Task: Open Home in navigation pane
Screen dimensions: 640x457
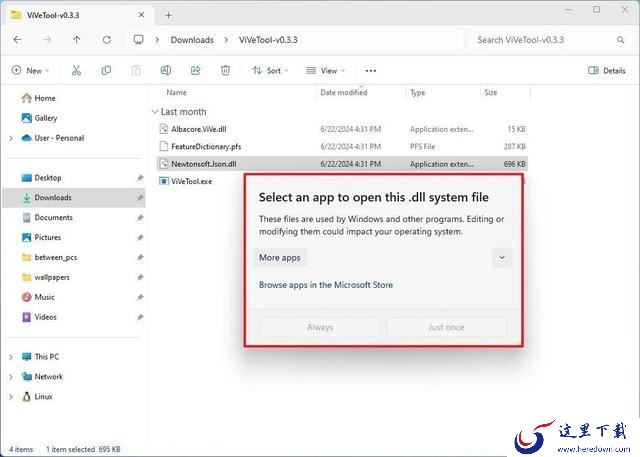Action: click(39, 98)
